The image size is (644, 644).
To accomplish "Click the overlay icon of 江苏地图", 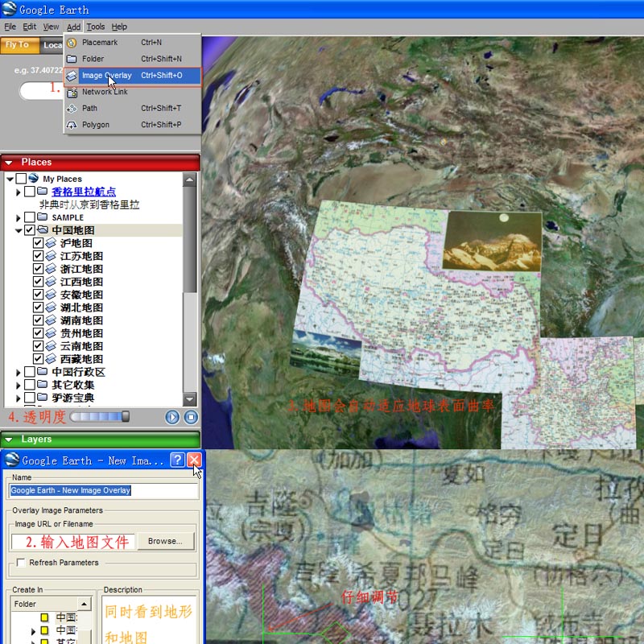I will pos(51,256).
